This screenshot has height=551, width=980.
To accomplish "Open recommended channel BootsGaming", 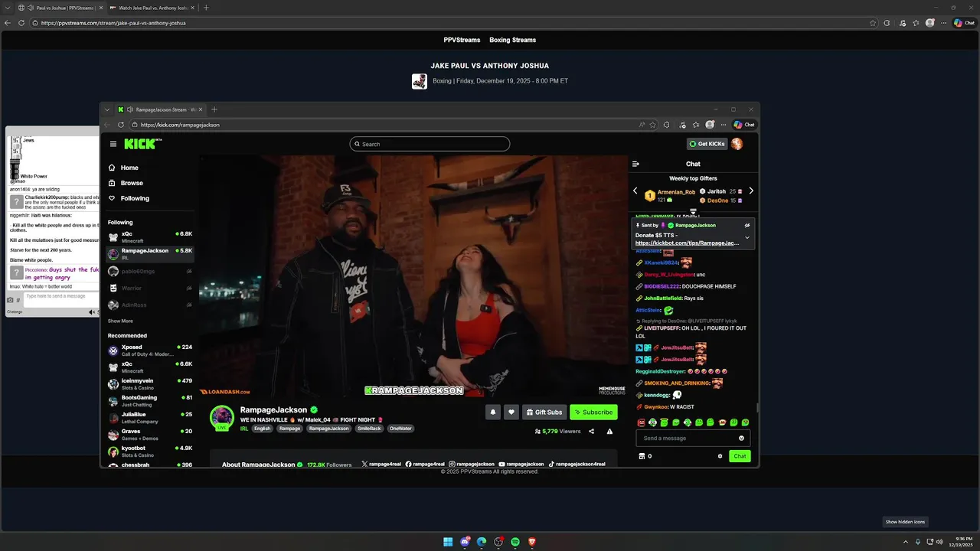I will (x=149, y=401).
